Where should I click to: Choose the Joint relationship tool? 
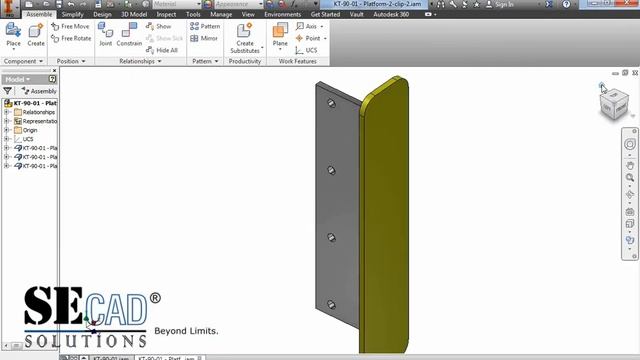pos(105,35)
